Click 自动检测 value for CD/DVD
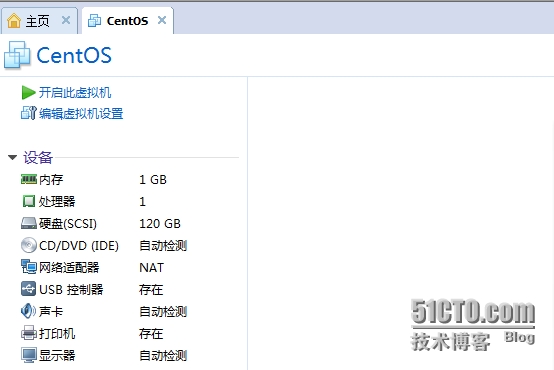 click(163, 246)
